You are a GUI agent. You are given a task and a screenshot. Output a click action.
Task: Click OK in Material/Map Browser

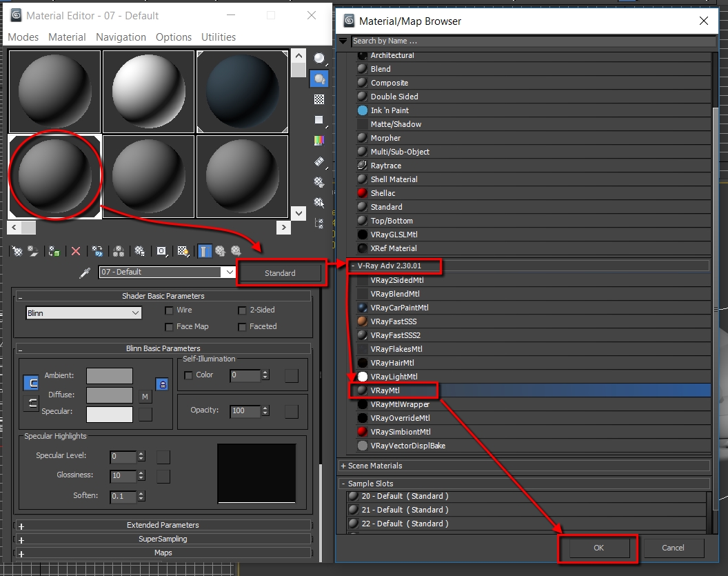coord(598,548)
